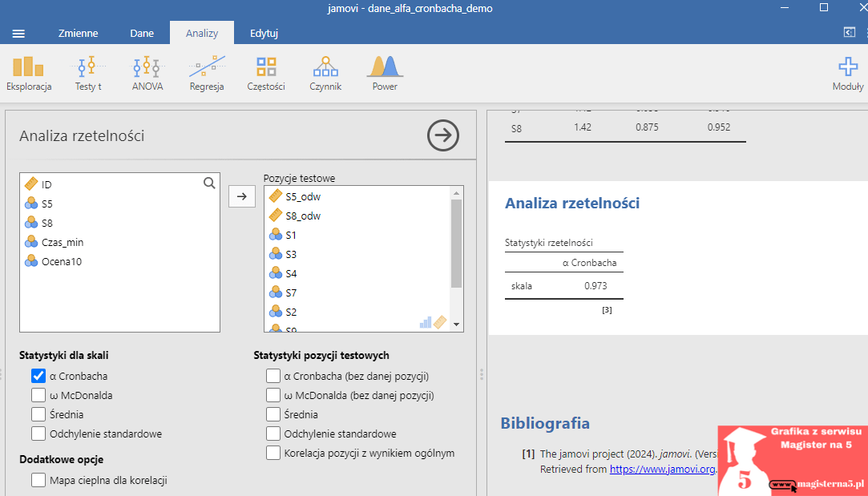868x496 pixels.
Task: Uncheck the α Cronbacha scale statistic
Action: click(38, 375)
